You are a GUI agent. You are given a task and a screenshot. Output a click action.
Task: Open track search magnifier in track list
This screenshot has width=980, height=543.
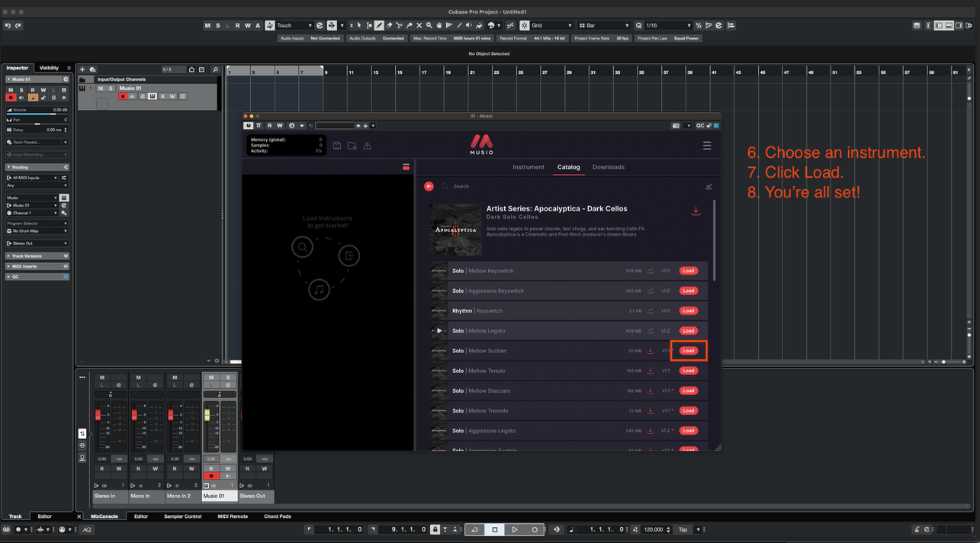tap(216, 69)
